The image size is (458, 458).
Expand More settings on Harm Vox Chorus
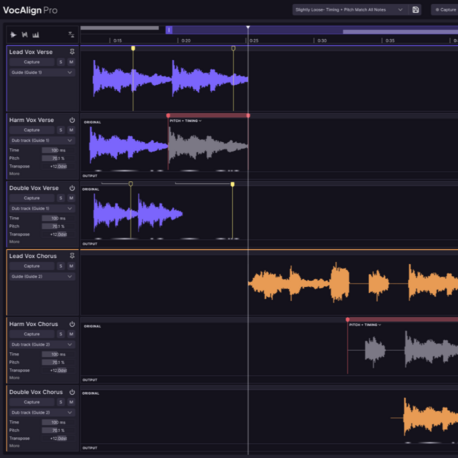pos(14,378)
